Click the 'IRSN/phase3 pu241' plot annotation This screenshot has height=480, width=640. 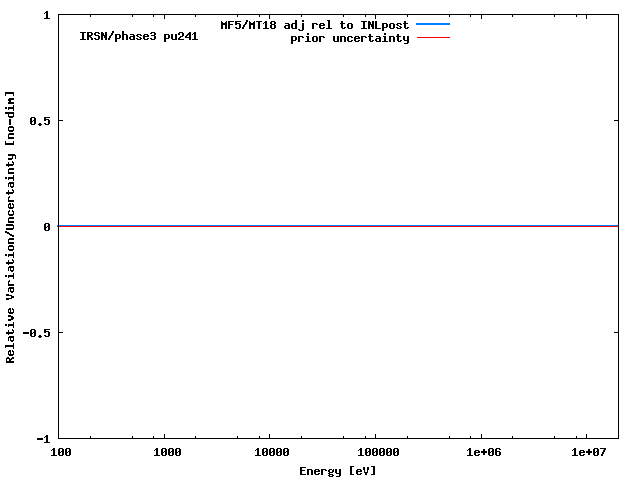[x=138, y=36]
